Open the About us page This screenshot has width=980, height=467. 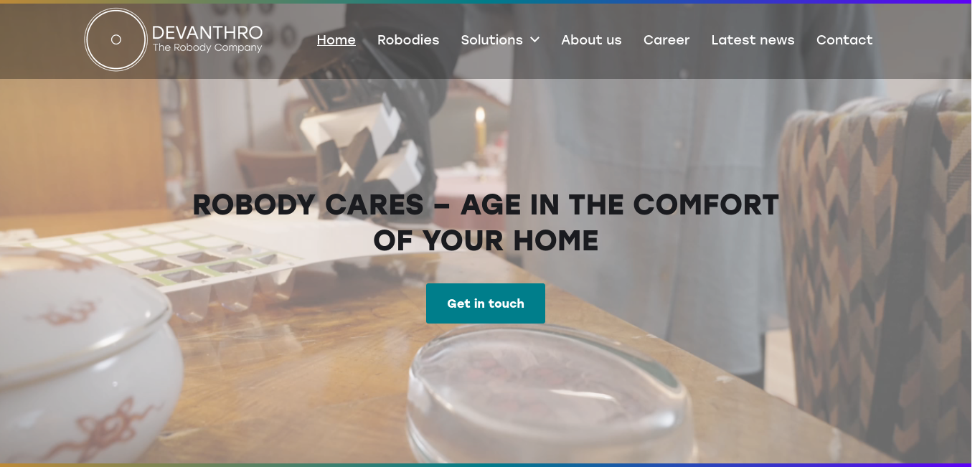[591, 40]
